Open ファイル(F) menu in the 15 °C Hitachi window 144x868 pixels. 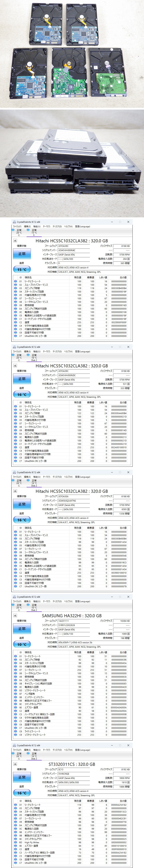17,227
